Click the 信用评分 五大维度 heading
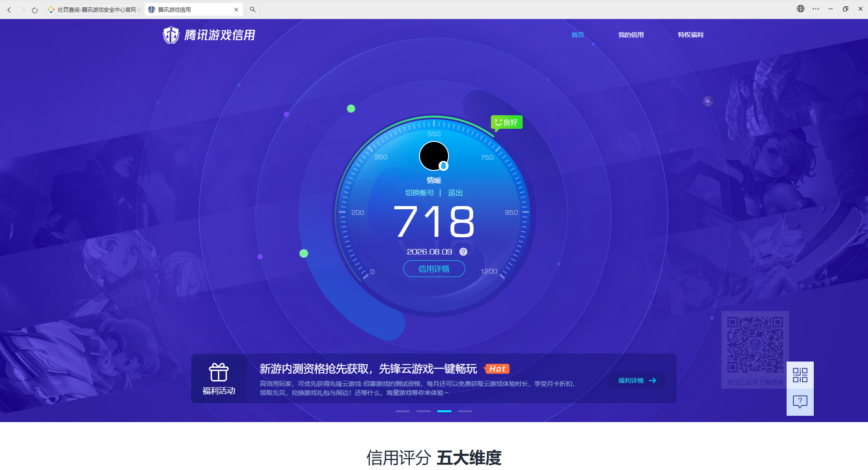Screen dimensions: 868x470 [434, 458]
